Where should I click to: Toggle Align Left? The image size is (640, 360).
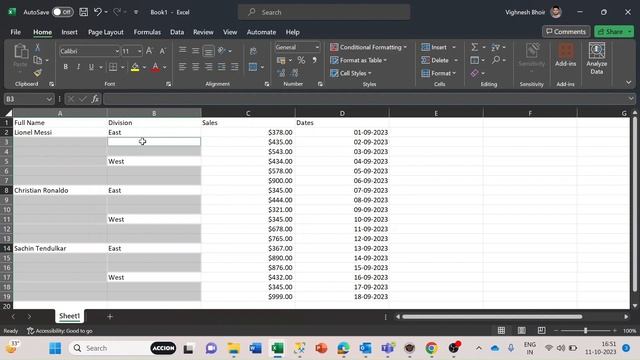pos(182,67)
